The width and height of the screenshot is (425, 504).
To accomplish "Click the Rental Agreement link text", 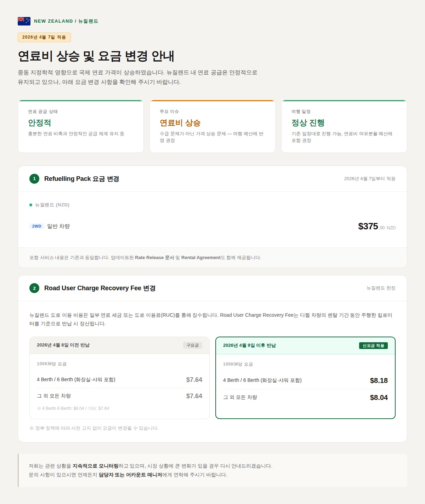I will (x=201, y=258).
